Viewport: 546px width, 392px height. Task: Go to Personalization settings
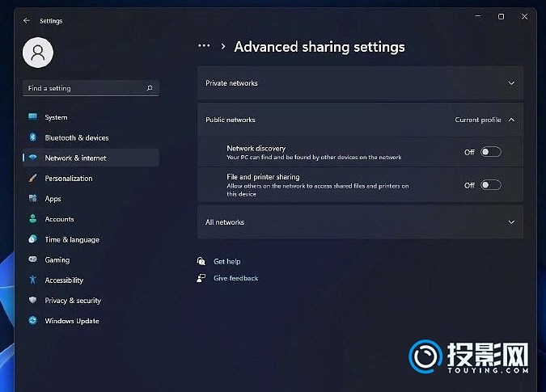91,179
